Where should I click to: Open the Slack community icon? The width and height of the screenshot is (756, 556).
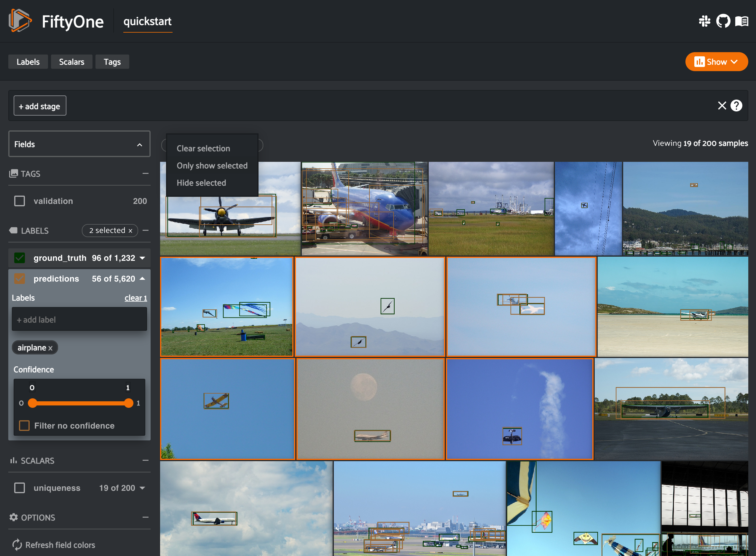point(704,21)
